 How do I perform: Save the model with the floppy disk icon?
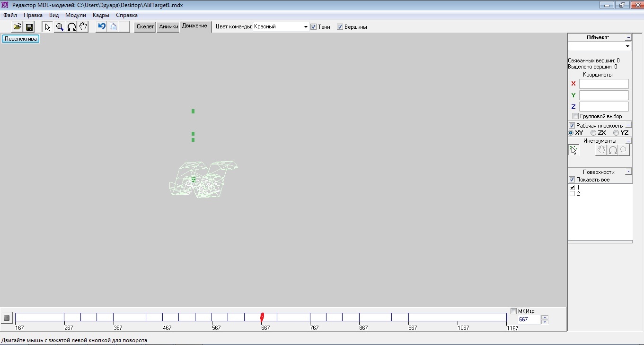click(x=29, y=27)
